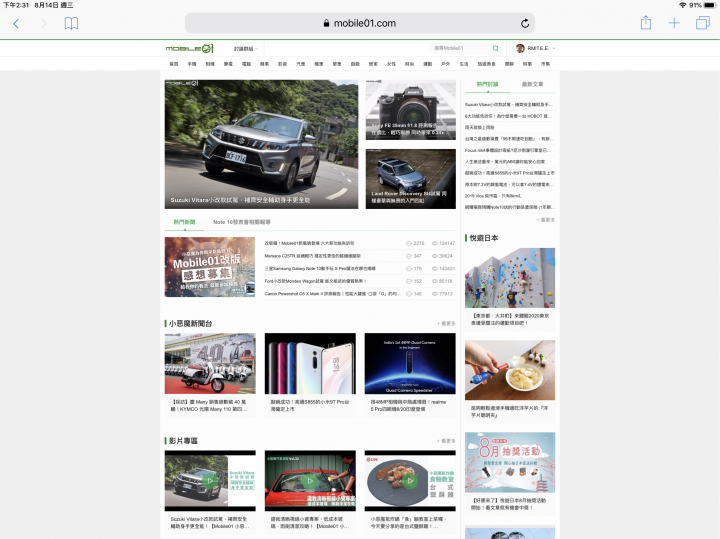Open 旅遊美食 category in navigation
This screenshot has height=539, width=720.
click(486, 64)
